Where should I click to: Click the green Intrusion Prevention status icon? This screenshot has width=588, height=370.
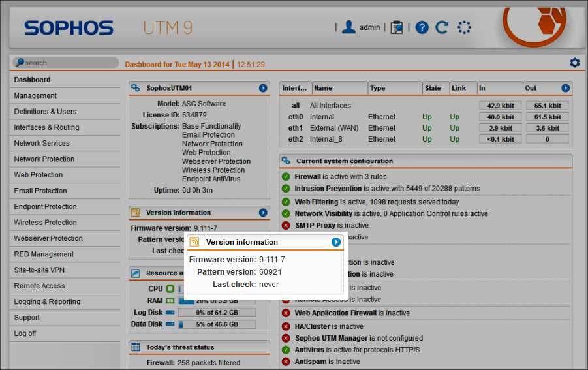tap(286, 189)
